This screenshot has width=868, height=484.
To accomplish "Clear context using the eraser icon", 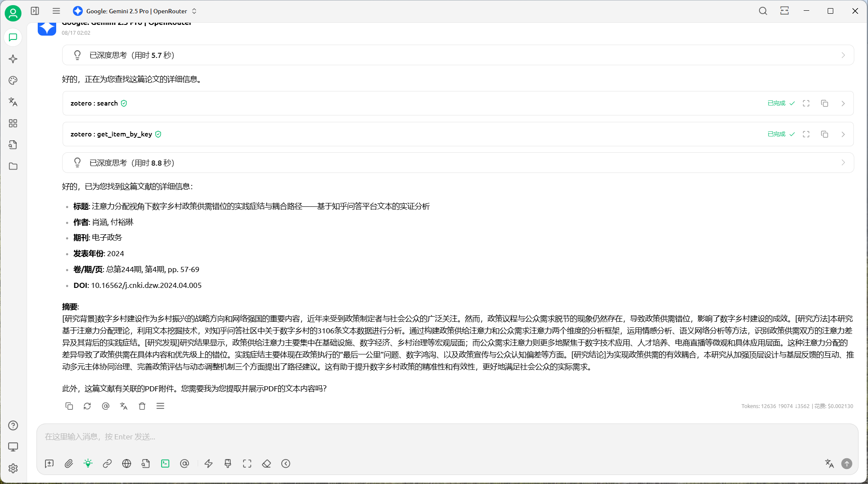I will click(266, 463).
